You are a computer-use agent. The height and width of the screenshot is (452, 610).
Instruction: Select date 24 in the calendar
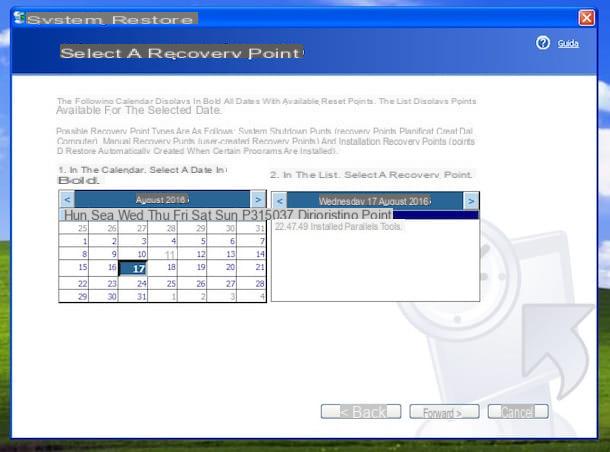pos(133,283)
